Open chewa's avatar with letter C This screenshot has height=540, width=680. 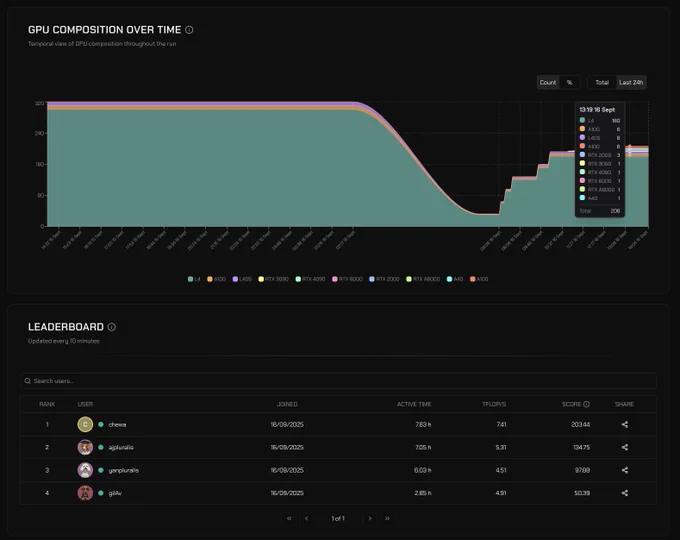tap(85, 425)
